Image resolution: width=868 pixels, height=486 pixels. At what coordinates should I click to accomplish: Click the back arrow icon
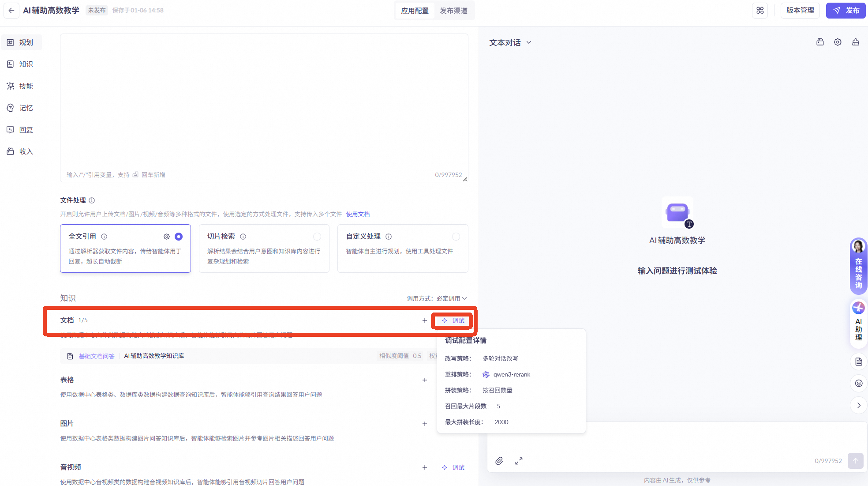pyautogui.click(x=11, y=11)
